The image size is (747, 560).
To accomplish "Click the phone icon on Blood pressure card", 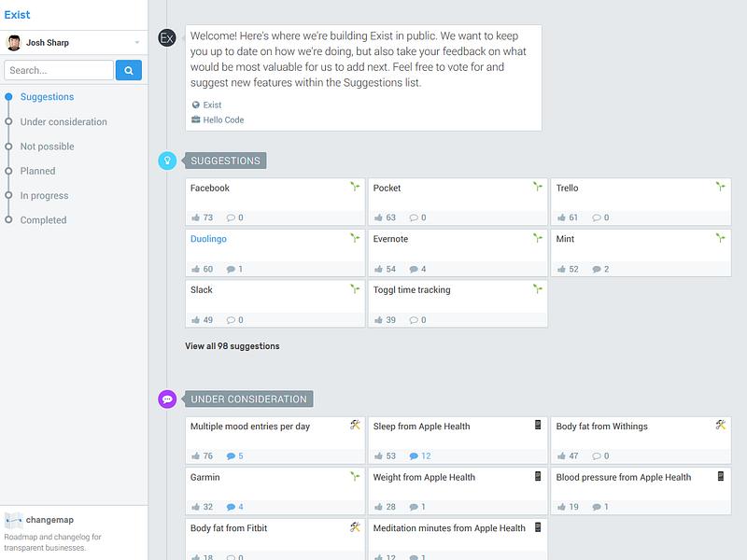I will (x=721, y=476).
